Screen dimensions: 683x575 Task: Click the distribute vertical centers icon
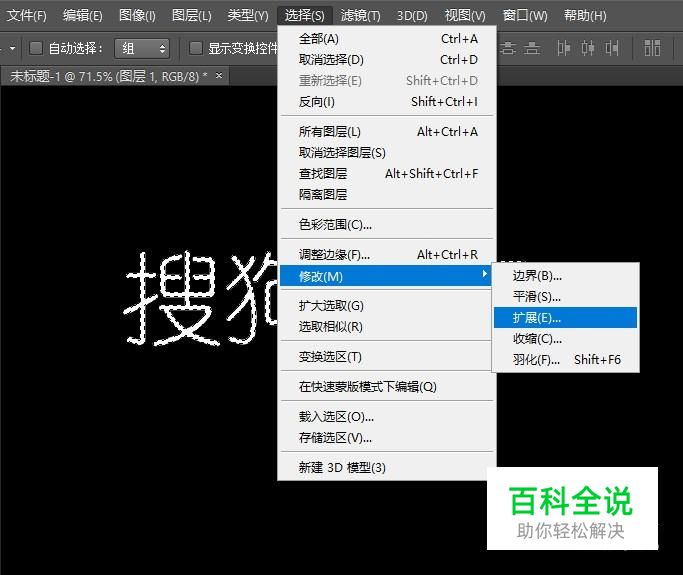508,47
